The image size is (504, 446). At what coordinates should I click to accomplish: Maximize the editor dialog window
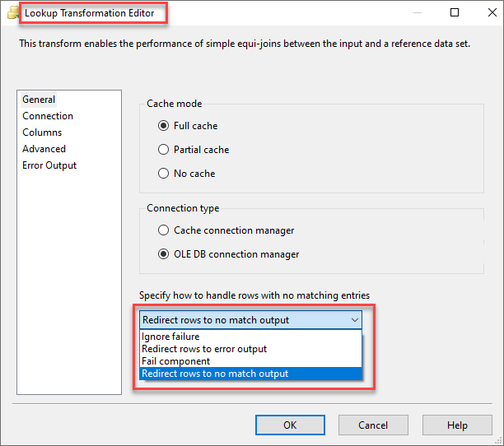455,13
